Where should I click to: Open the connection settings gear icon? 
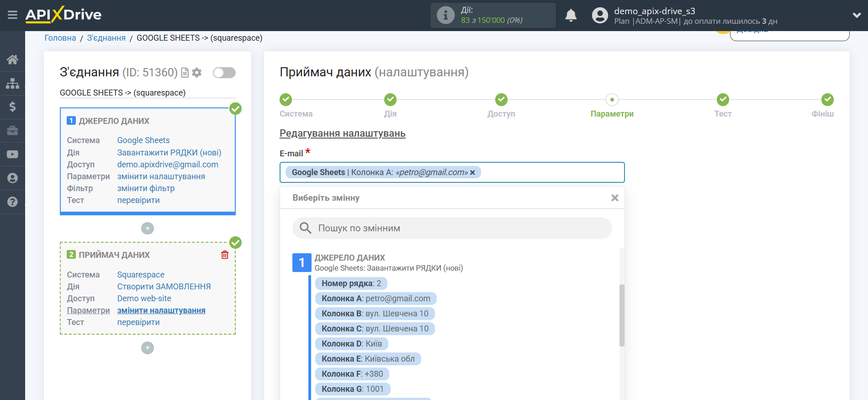[197, 73]
